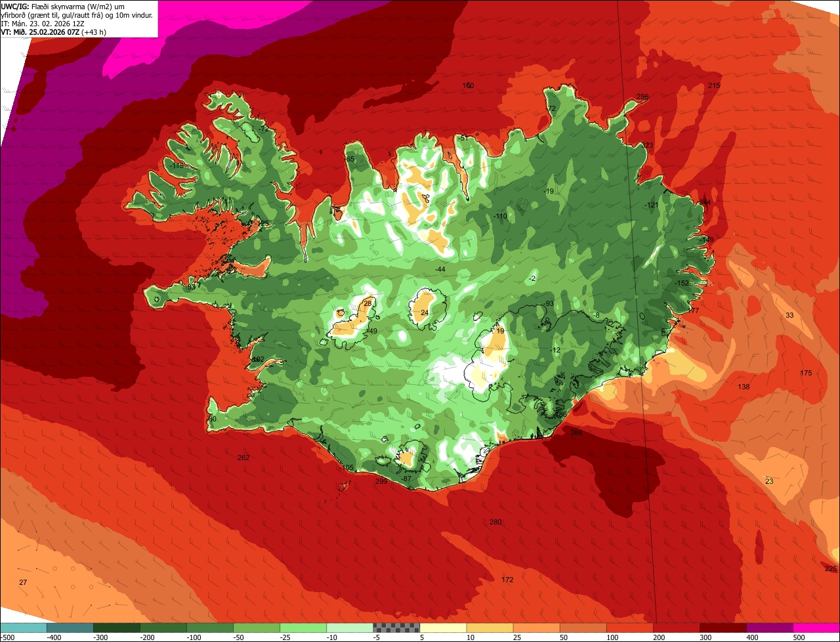Click the flux value '-115' in the Westfjords
Viewport: 840px width, 642px height.
[177, 166]
